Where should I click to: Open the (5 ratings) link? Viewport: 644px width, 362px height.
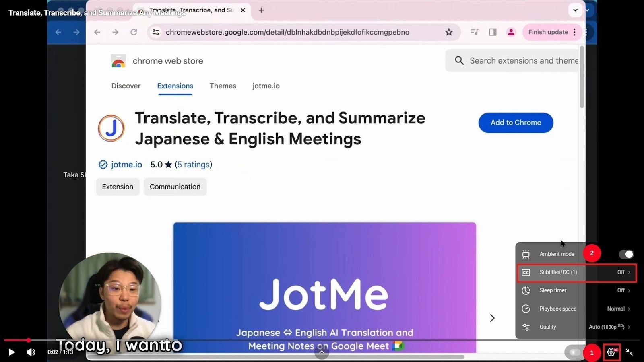point(193,165)
